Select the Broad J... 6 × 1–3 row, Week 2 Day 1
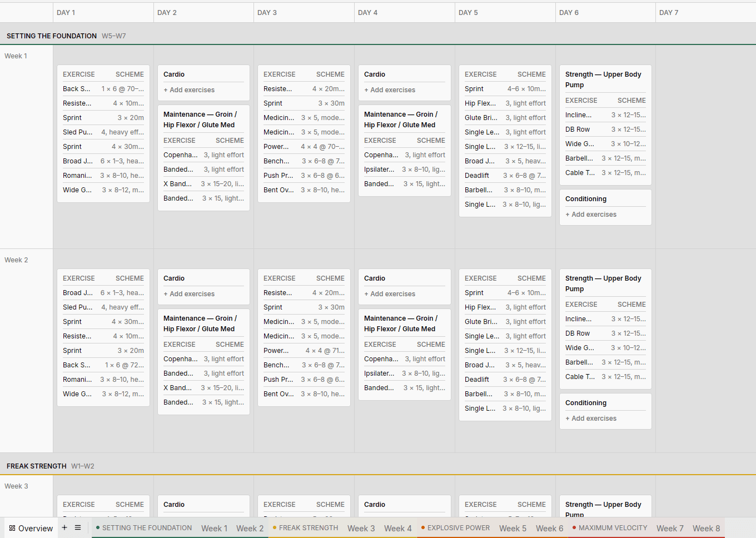 coord(103,293)
